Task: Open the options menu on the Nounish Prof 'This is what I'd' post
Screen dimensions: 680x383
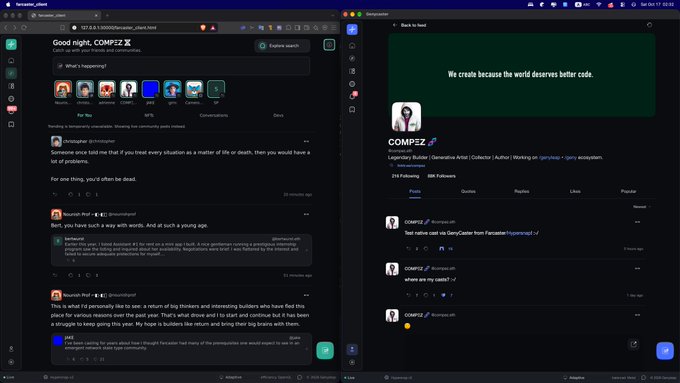Action: pos(306,295)
